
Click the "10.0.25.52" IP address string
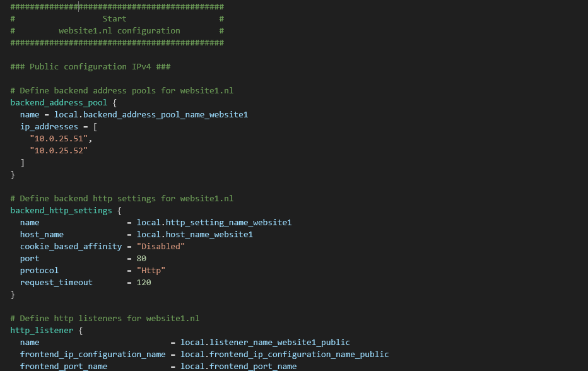[59, 150]
